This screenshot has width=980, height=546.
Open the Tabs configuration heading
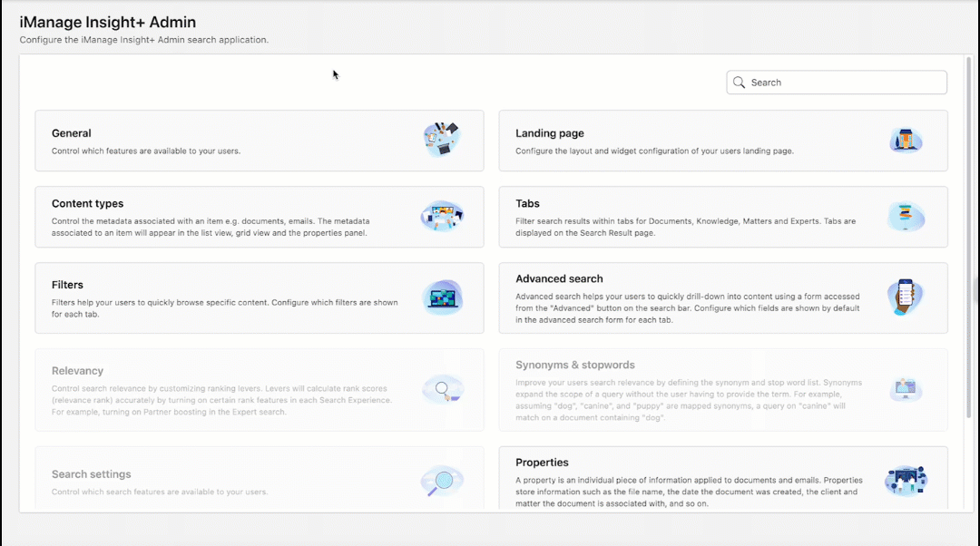[x=527, y=204]
